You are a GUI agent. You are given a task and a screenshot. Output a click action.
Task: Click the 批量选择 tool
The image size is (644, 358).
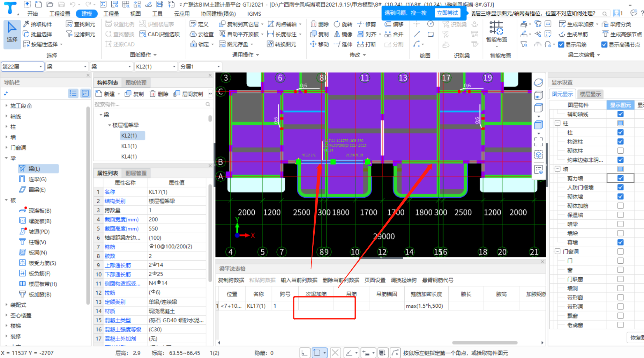click(x=38, y=34)
